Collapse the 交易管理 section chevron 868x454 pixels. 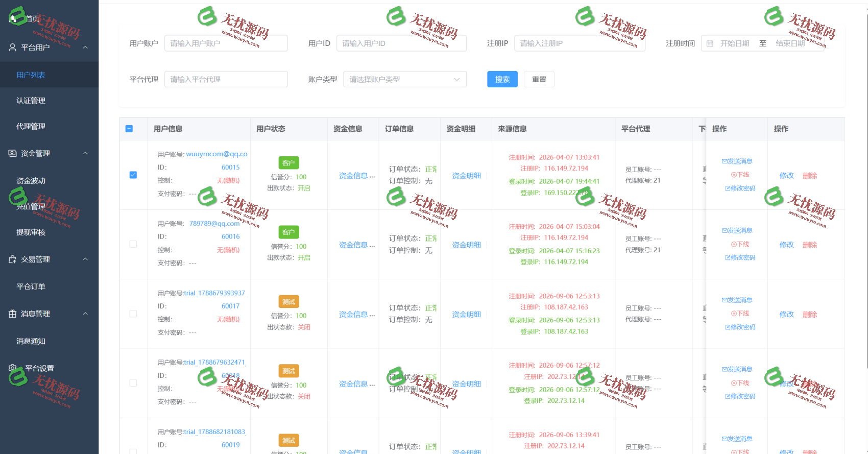coord(85,259)
